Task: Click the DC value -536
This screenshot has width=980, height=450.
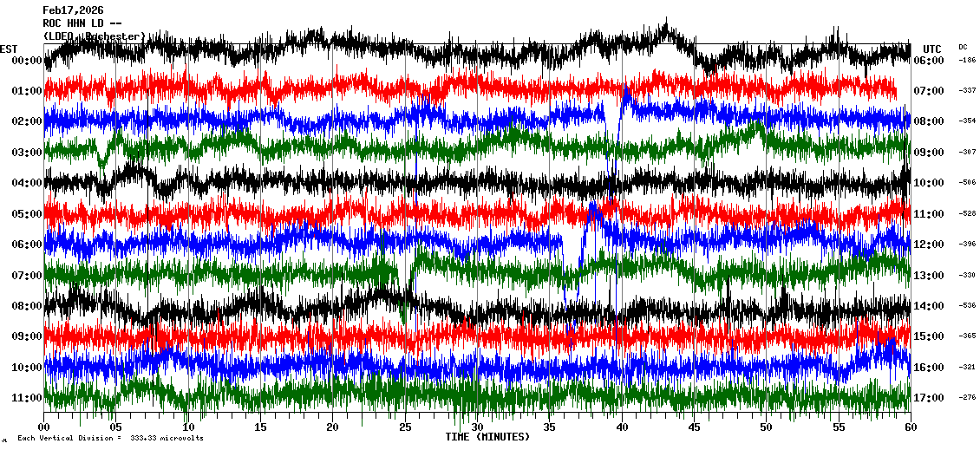Action: coord(967,305)
